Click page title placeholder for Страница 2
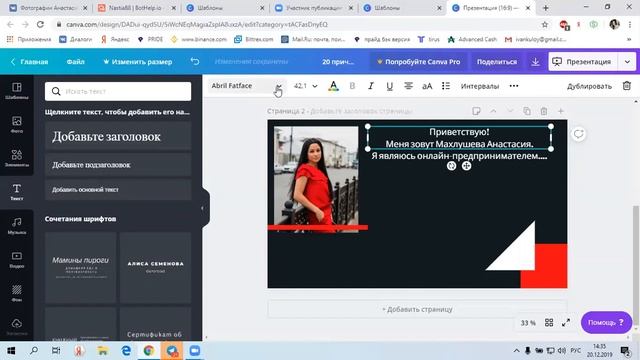Screen dimensions: 640x360 coord(361,111)
